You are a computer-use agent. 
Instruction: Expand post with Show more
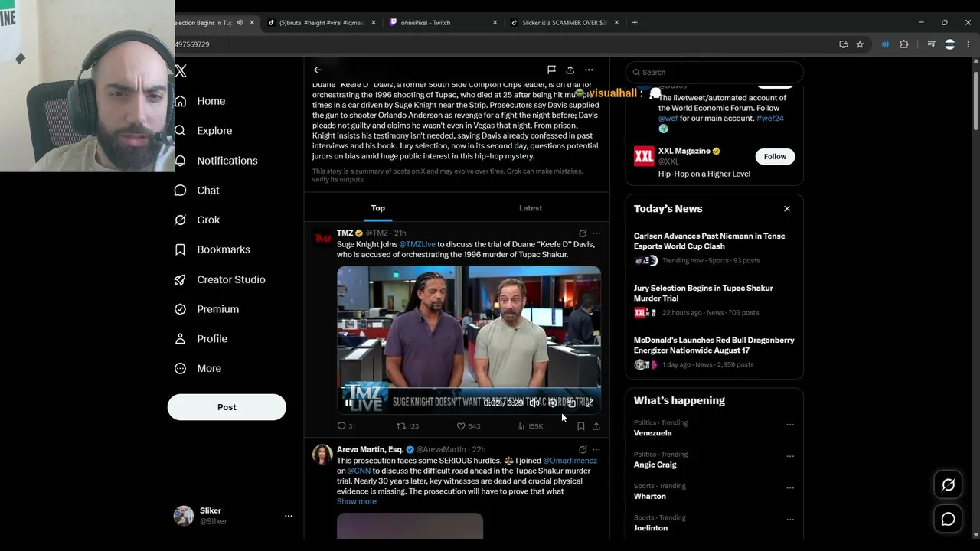pos(357,501)
